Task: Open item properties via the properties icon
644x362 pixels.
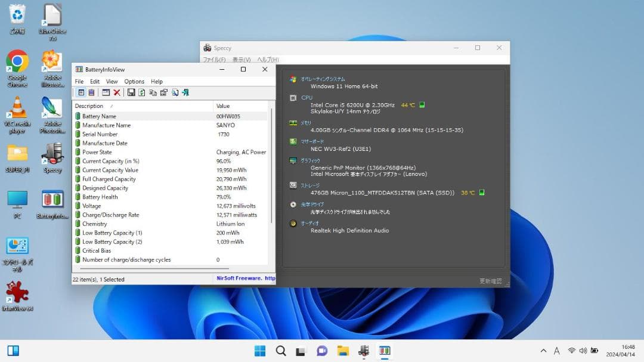Action: click(163, 92)
